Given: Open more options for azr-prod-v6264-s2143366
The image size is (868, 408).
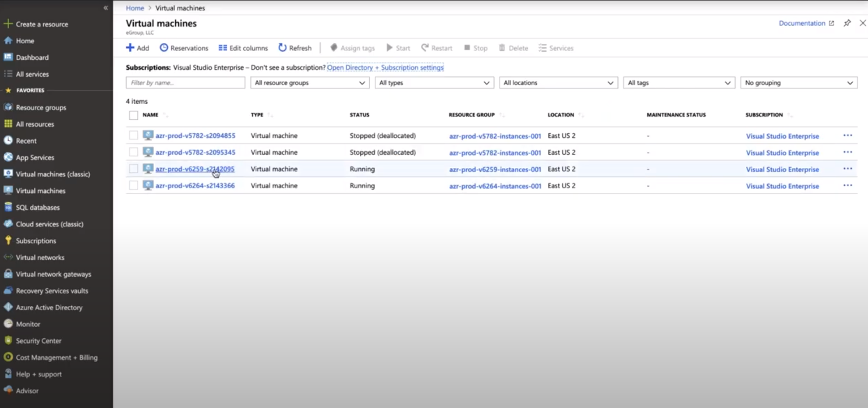Looking at the screenshot, I should click(848, 185).
